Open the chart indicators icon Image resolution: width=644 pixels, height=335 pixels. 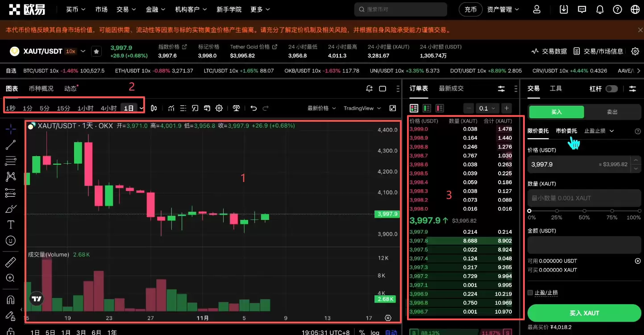tap(171, 108)
